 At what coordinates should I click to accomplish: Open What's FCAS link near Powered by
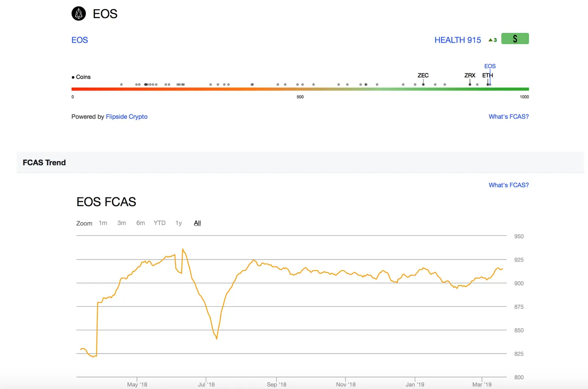[509, 117]
